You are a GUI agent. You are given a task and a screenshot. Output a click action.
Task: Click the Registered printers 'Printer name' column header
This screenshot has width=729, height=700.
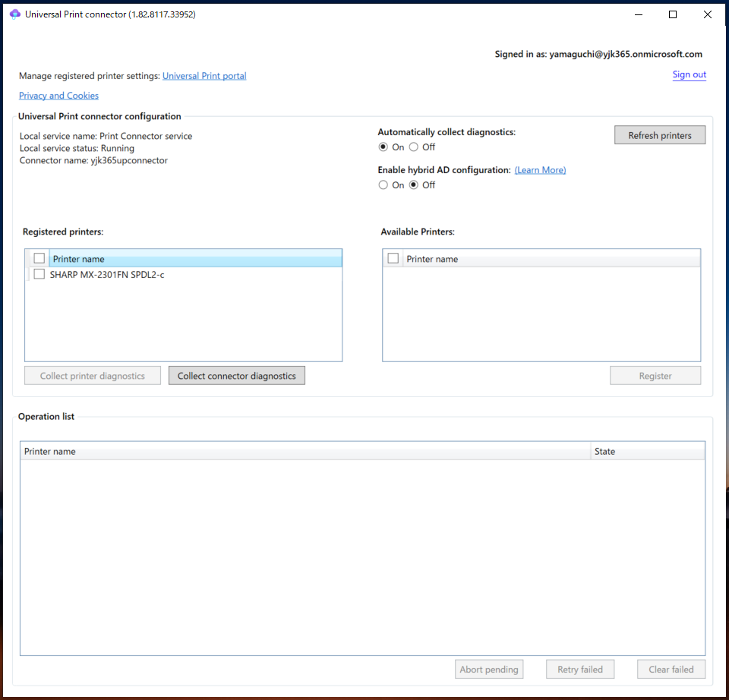[x=195, y=258]
